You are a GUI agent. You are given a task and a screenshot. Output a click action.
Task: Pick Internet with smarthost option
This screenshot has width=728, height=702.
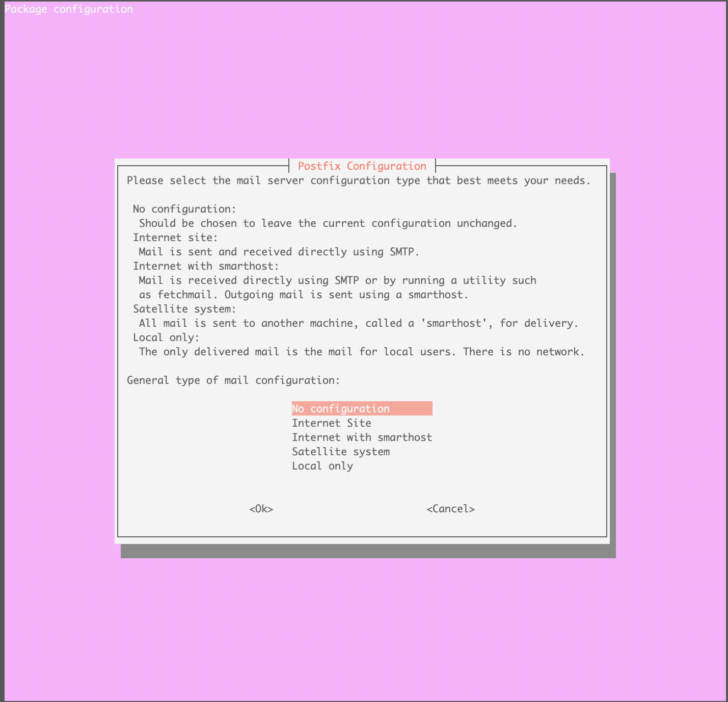pyautogui.click(x=362, y=437)
